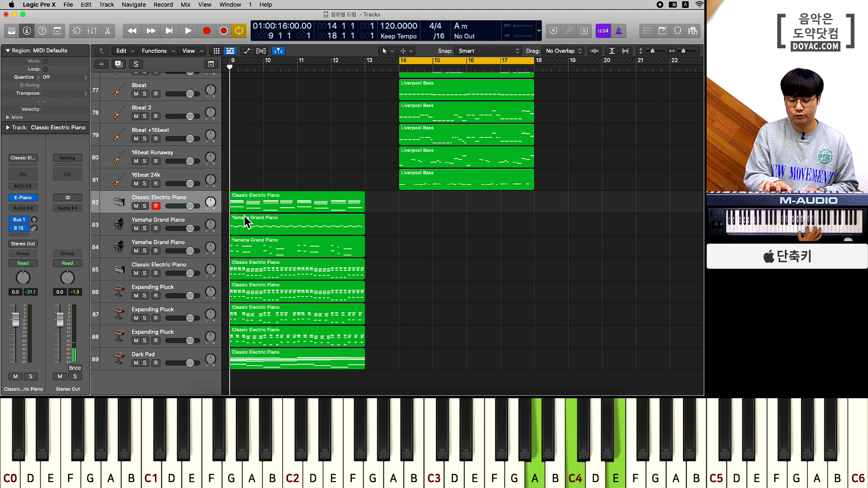Toggle the metronome icon

[x=619, y=31]
